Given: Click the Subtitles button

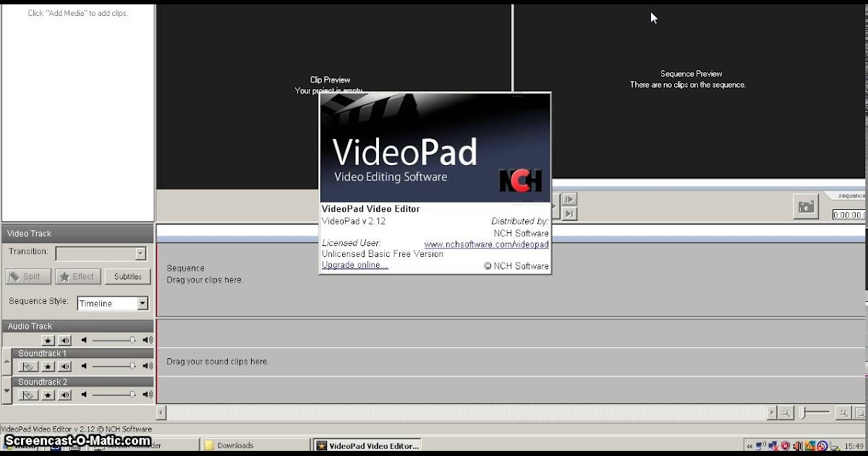Looking at the screenshot, I should click(x=127, y=276).
